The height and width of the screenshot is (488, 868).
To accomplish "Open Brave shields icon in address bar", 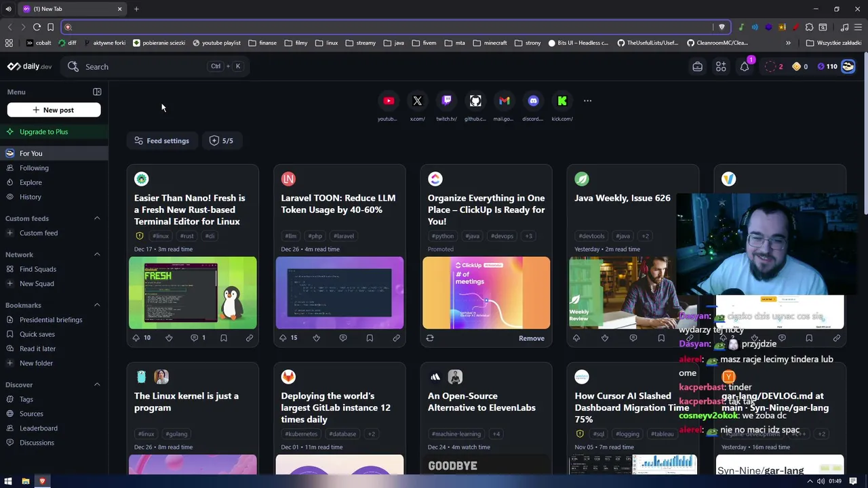I will [722, 27].
